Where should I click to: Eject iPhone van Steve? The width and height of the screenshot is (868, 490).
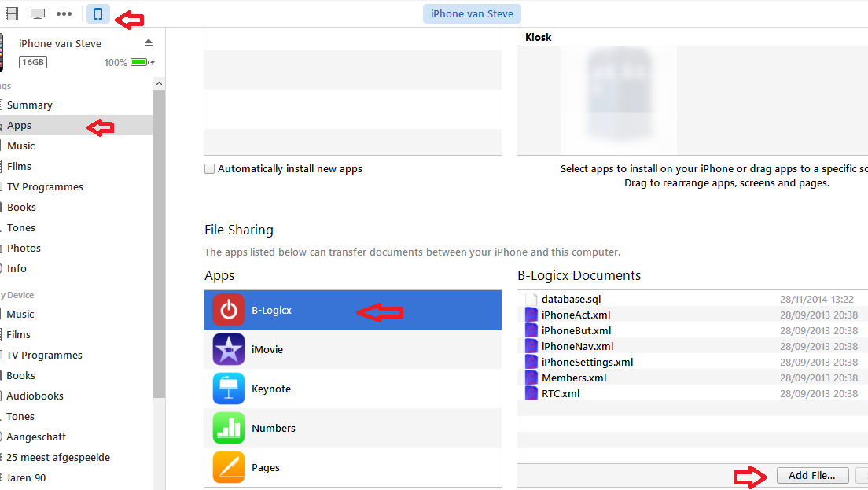click(x=149, y=42)
